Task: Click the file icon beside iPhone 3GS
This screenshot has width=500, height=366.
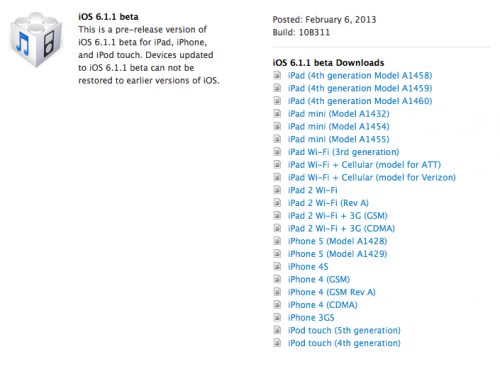Action: click(x=277, y=317)
